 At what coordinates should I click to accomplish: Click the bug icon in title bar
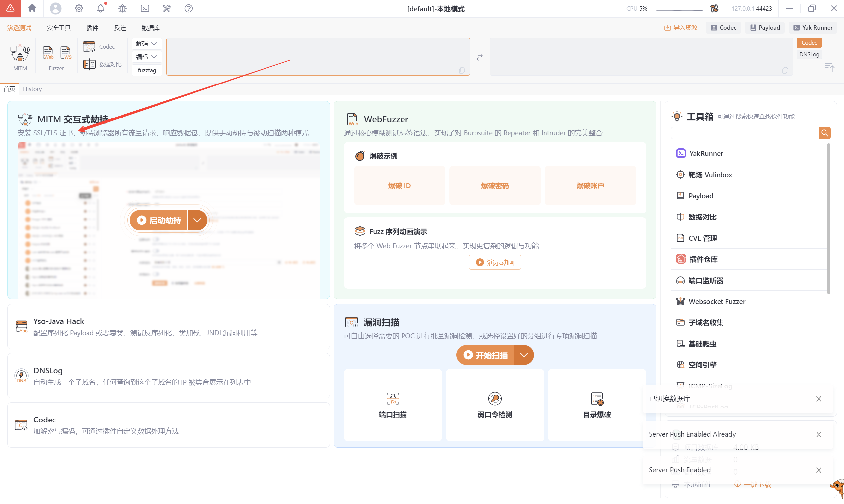pyautogui.click(x=122, y=8)
